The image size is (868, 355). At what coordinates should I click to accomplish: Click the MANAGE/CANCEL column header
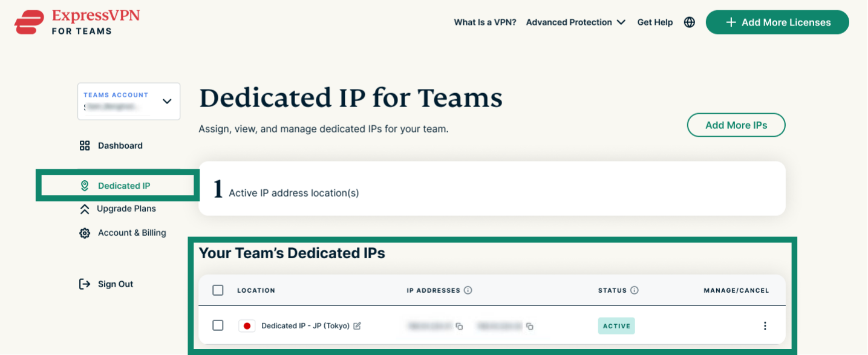point(736,291)
